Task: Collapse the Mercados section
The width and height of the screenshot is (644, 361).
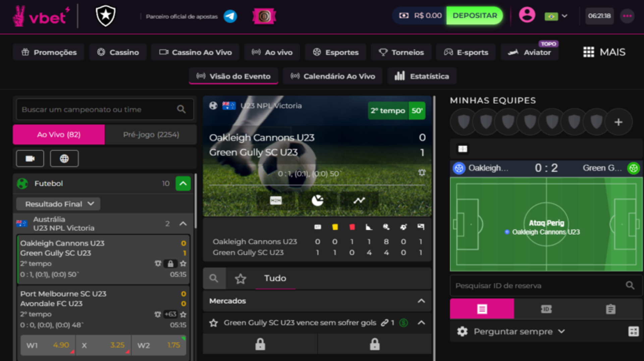Action: (x=421, y=301)
